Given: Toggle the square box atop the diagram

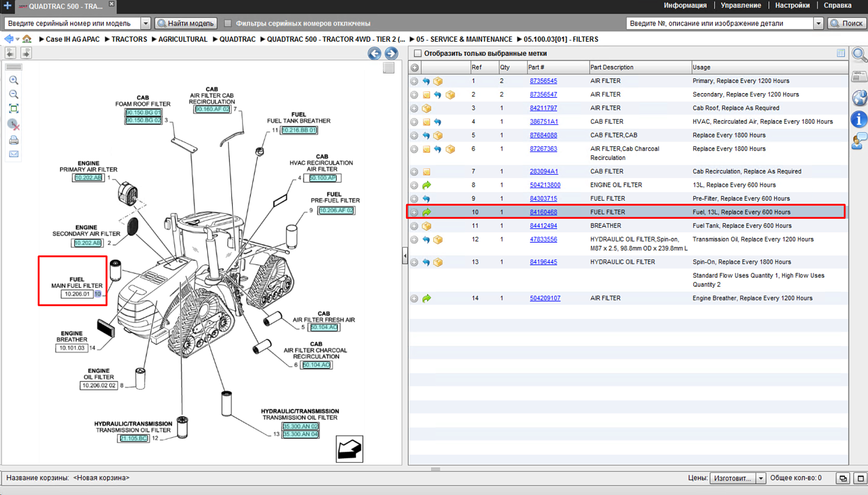Looking at the screenshot, I should (389, 67).
